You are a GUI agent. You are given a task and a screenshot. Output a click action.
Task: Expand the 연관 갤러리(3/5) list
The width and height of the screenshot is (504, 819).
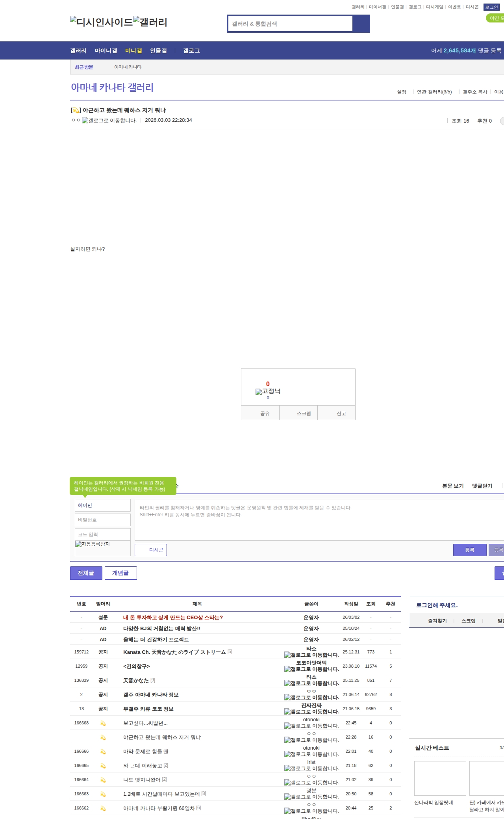(x=434, y=92)
